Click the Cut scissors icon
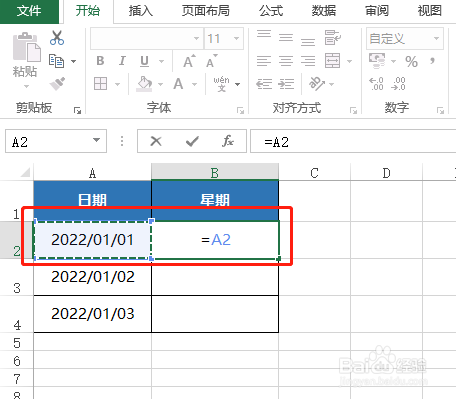The height and width of the screenshot is (399, 456). [57, 38]
